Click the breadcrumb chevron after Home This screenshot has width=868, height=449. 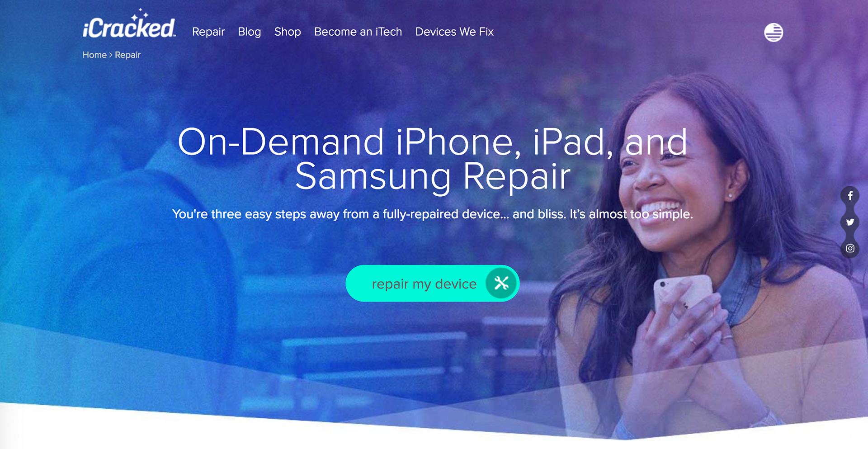click(x=111, y=55)
